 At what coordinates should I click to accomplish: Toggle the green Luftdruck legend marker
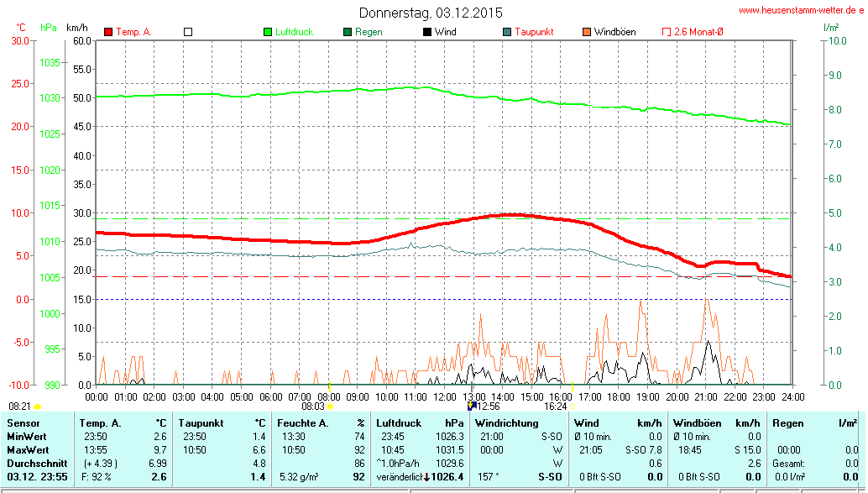[x=268, y=32]
